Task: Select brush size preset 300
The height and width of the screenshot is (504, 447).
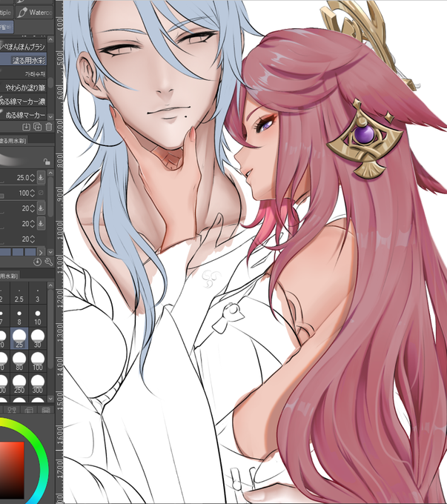Action: coord(38,384)
